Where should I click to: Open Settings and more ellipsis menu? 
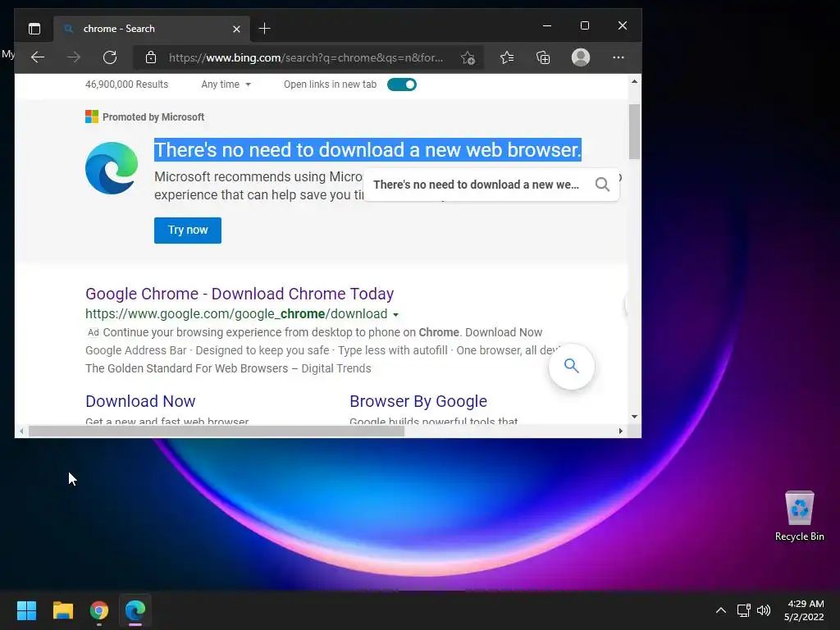click(x=619, y=57)
